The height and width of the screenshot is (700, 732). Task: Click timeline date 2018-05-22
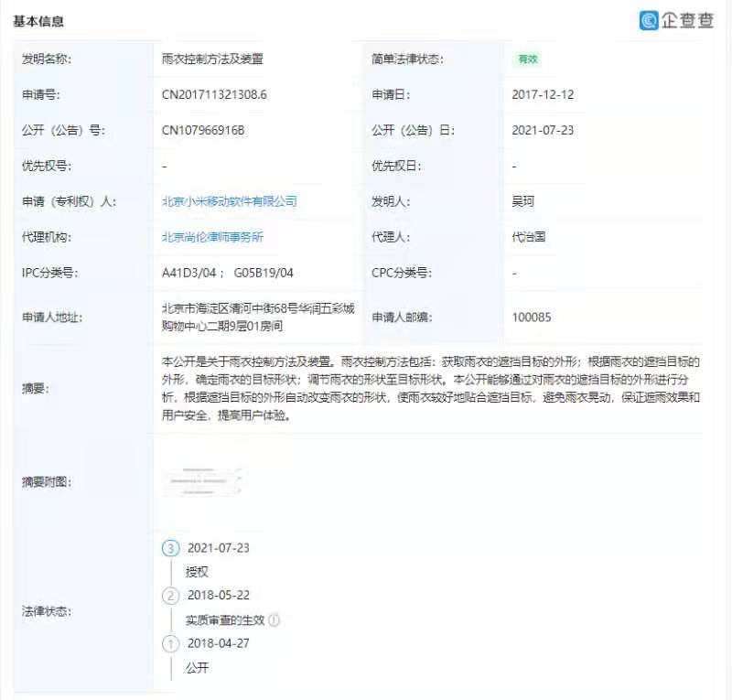tap(219, 596)
